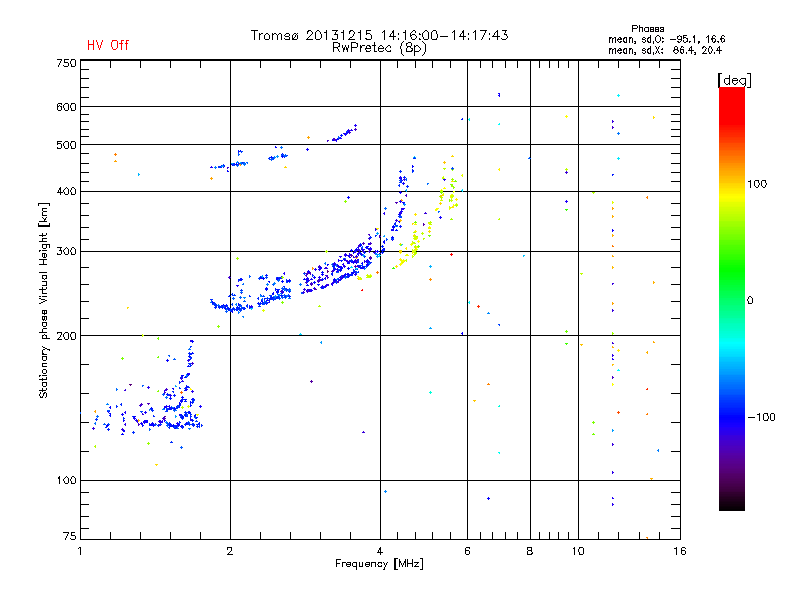
Task: Click the colorbar '100' tick label
Action: point(757,184)
